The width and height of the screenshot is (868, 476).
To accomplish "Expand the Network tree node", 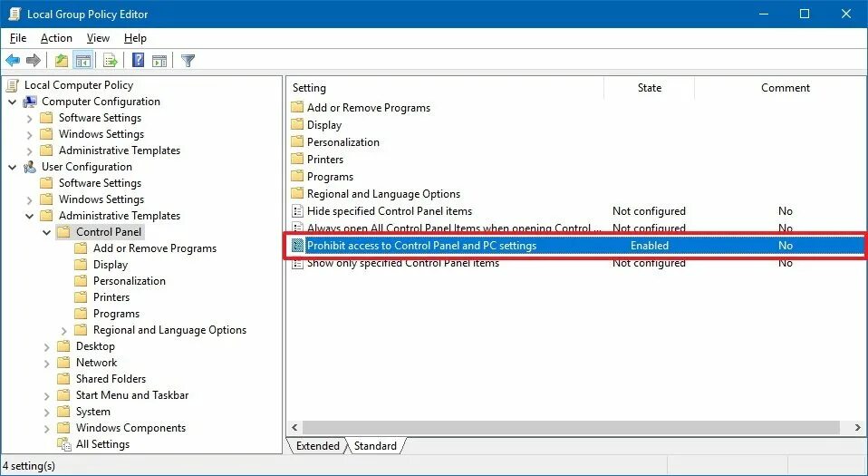I will (x=46, y=364).
